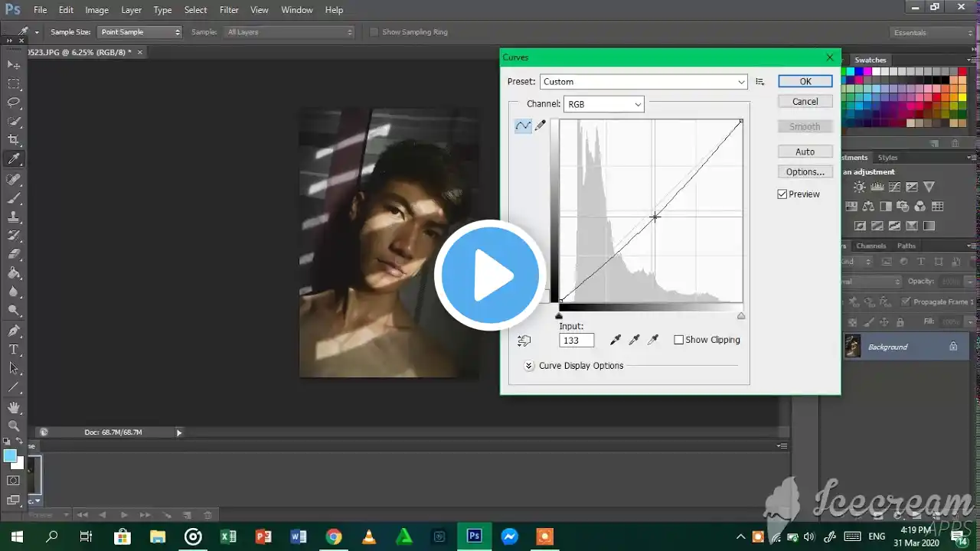Viewport: 980px width, 551px height.
Task: Click the set black point eyedropper
Action: click(616, 339)
